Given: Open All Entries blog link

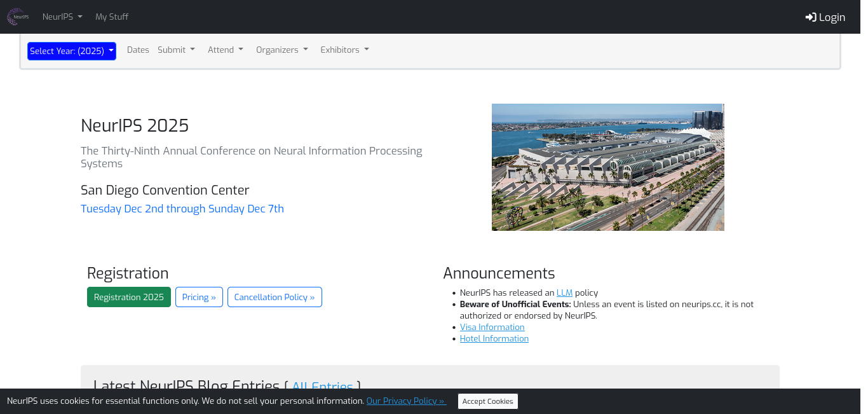Looking at the screenshot, I should [322, 387].
